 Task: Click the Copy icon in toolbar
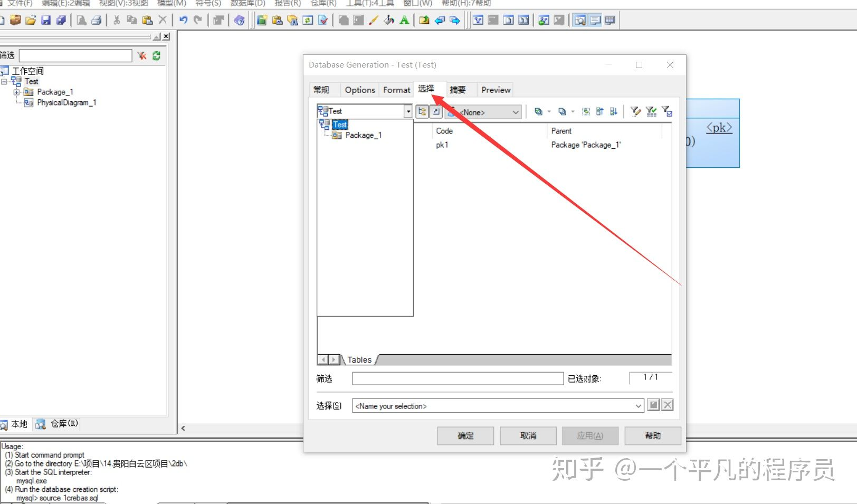click(x=132, y=21)
